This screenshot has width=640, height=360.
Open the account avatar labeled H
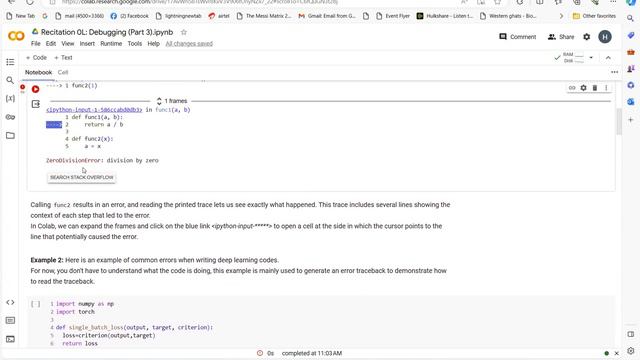pos(605,37)
